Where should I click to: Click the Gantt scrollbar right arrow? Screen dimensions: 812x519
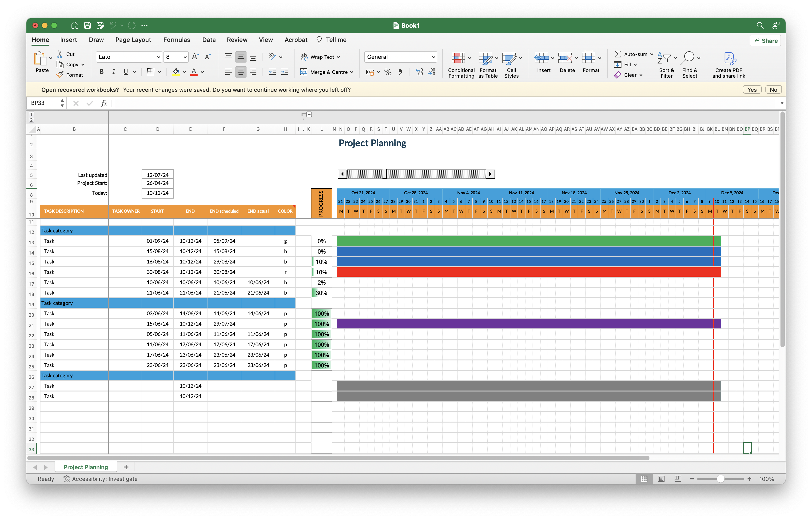pyautogui.click(x=491, y=174)
